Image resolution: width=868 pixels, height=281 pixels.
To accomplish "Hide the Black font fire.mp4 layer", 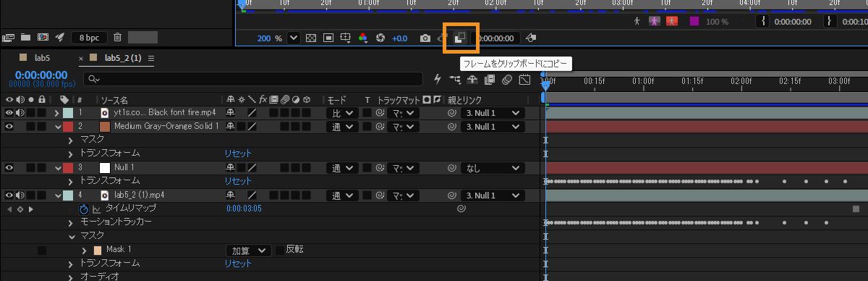I will coord(9,113).
